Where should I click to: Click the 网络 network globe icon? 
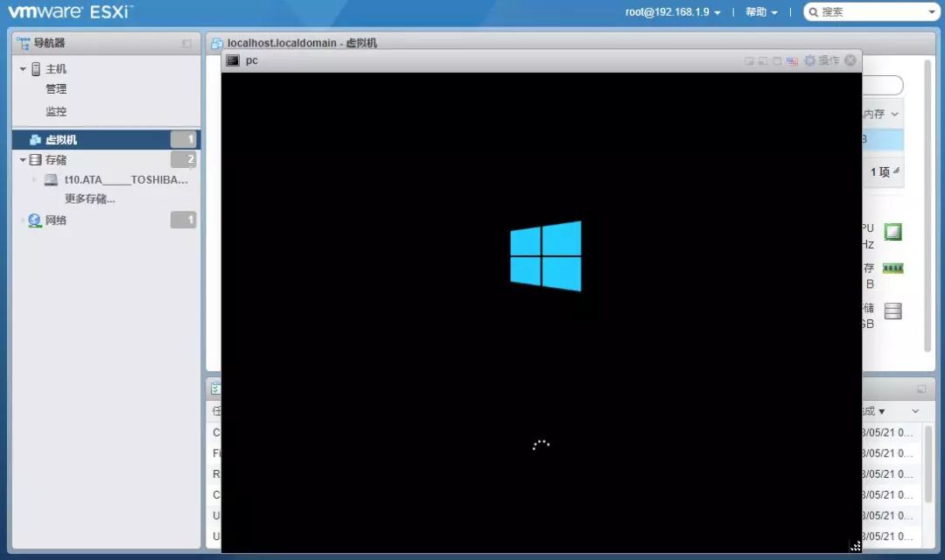pos(35,220)
